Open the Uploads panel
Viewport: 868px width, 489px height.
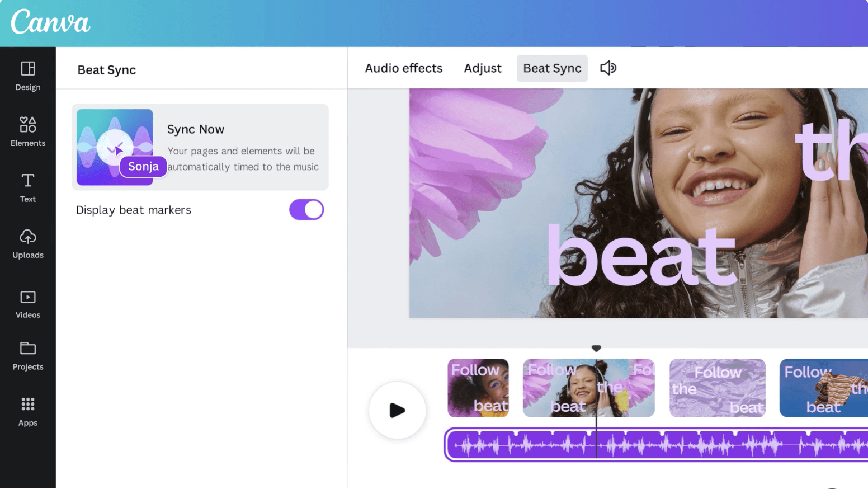(x=28, y=244)
